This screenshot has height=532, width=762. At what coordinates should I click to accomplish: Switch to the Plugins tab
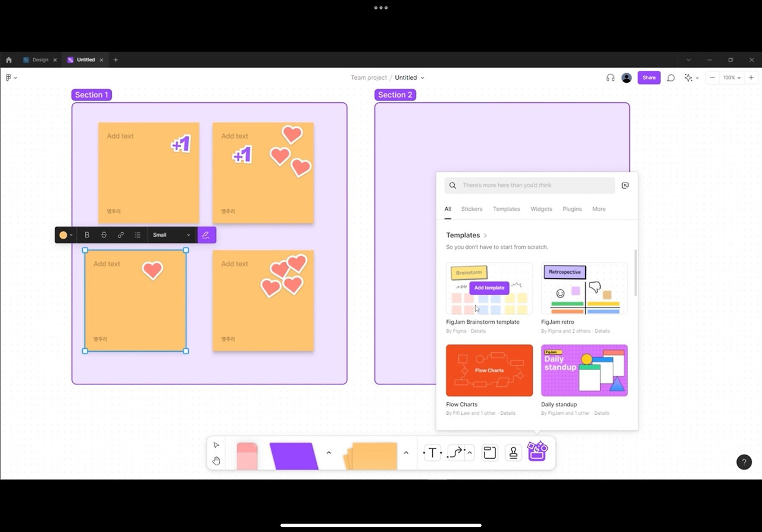pos(572,209)
